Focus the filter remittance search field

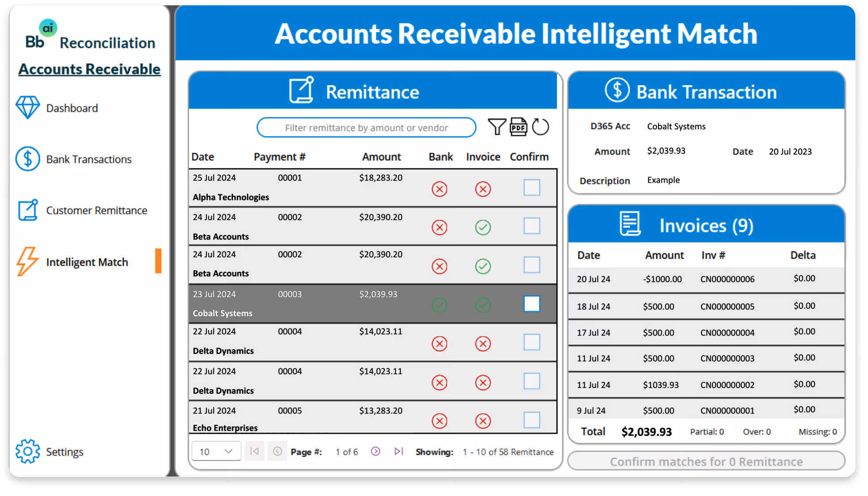pos(366,128)
